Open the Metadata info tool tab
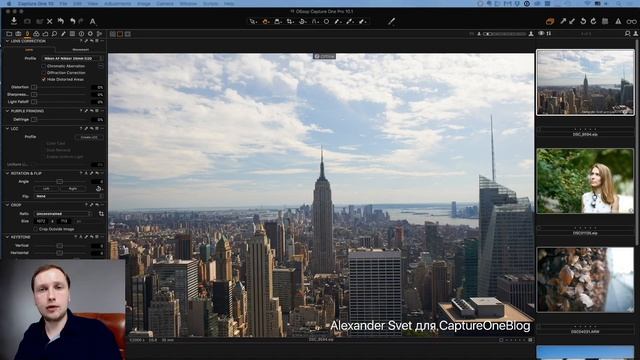The height and width of the screenshot is (360, 640). click(x=81, y=34)
